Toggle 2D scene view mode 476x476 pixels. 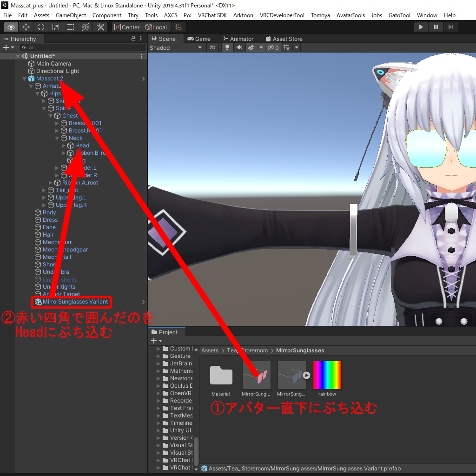[212, 48]
